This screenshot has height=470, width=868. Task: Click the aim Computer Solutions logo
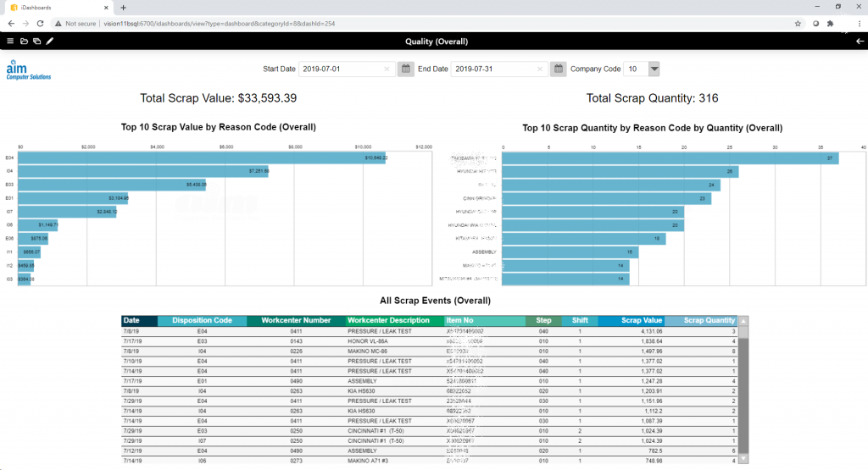pyautogui.click(x=28, y=69)
